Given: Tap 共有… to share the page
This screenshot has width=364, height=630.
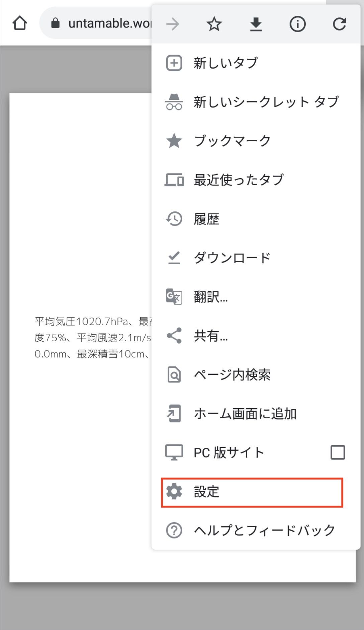Looking at the screenshot, I should 211,336.
